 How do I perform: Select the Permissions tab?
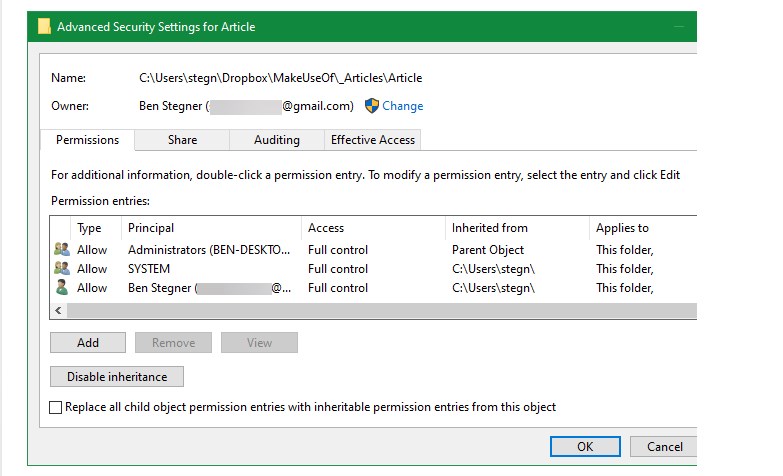pos(87,140)
